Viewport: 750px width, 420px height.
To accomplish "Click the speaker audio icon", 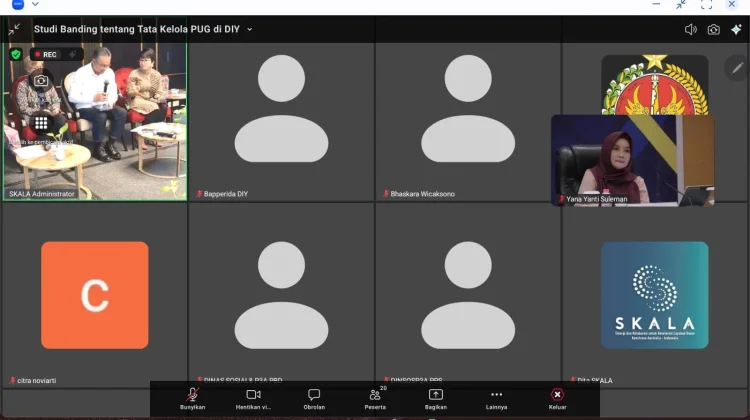I will tap(690, 30).
